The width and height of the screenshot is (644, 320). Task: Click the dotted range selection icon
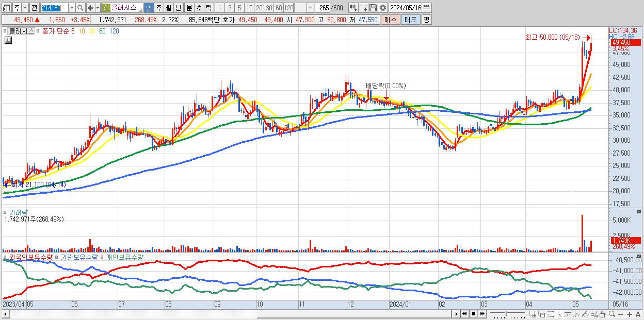tap(550, 314)
